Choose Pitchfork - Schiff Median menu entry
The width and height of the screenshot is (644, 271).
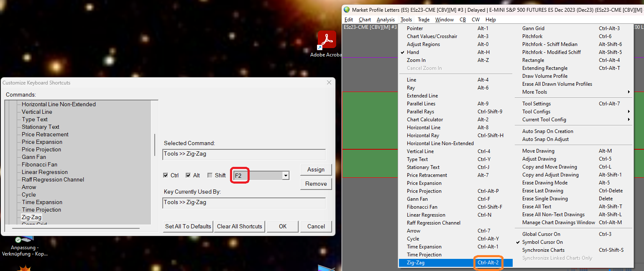click(573, 44)
